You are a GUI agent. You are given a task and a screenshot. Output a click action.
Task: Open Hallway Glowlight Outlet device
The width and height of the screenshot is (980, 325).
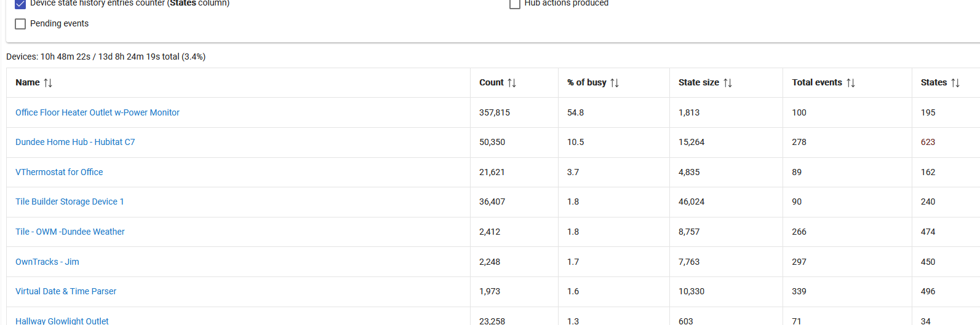pos(62,321)
